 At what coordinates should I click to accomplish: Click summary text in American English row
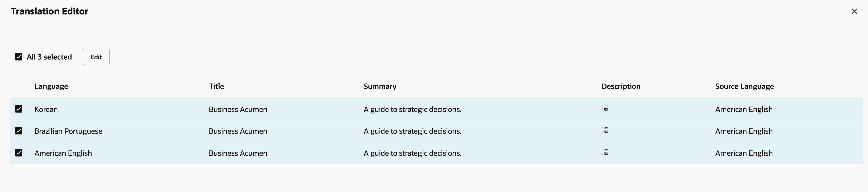pos(413,153)
